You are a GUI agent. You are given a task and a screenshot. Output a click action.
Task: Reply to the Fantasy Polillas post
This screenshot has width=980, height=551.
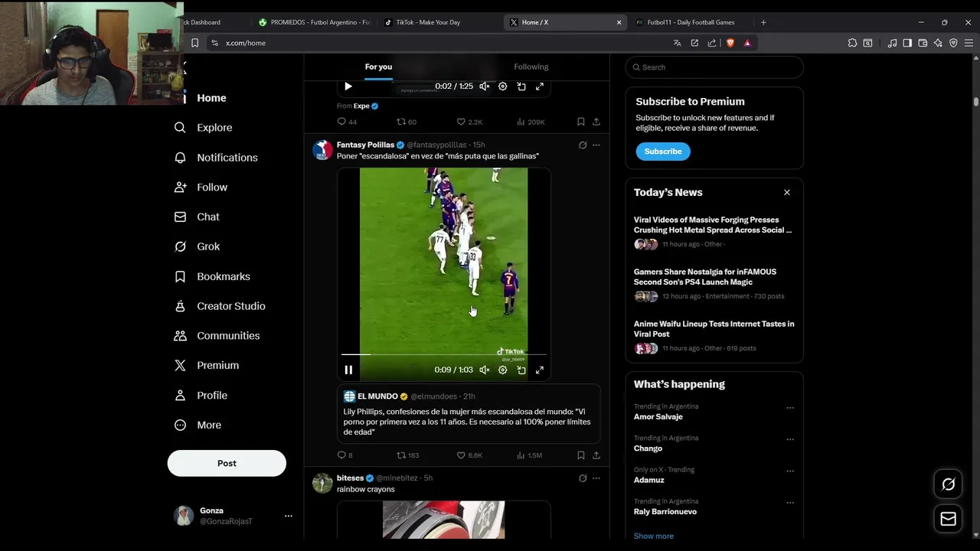[x=342, y=455]
